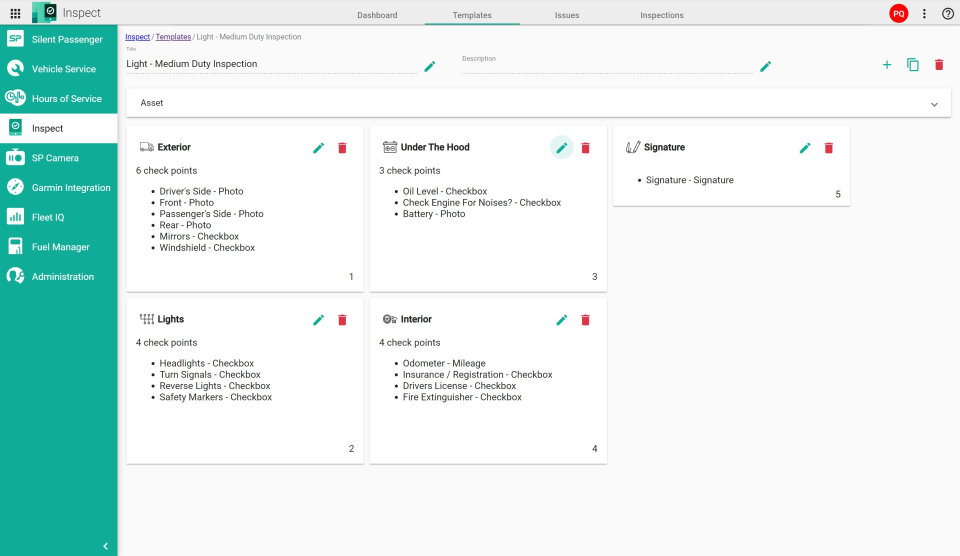
Task: Edit the Interior section
Action: tap(561, 320)
